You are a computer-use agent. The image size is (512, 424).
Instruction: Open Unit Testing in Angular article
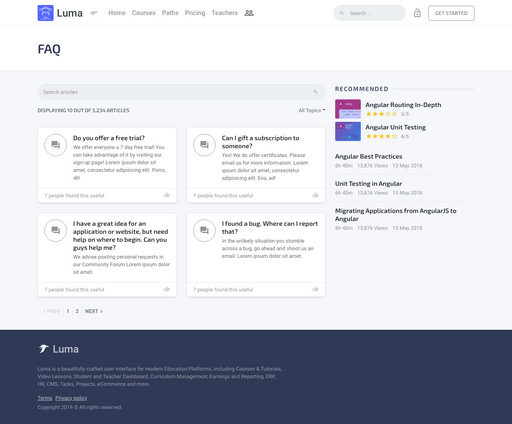tap(368, 184)
